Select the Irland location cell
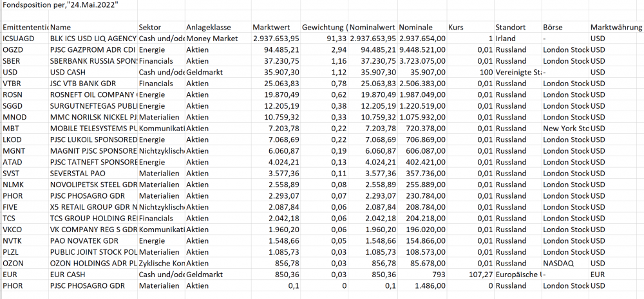The width and height of the screenshot is (644, 299). (x=518, y=39)
